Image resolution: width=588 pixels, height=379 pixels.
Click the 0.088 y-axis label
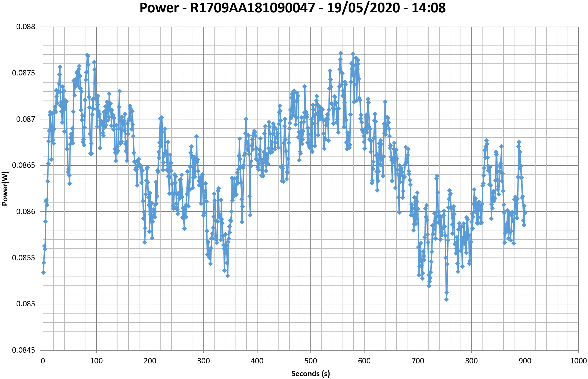pyautogui.click(x=26, y=27)
